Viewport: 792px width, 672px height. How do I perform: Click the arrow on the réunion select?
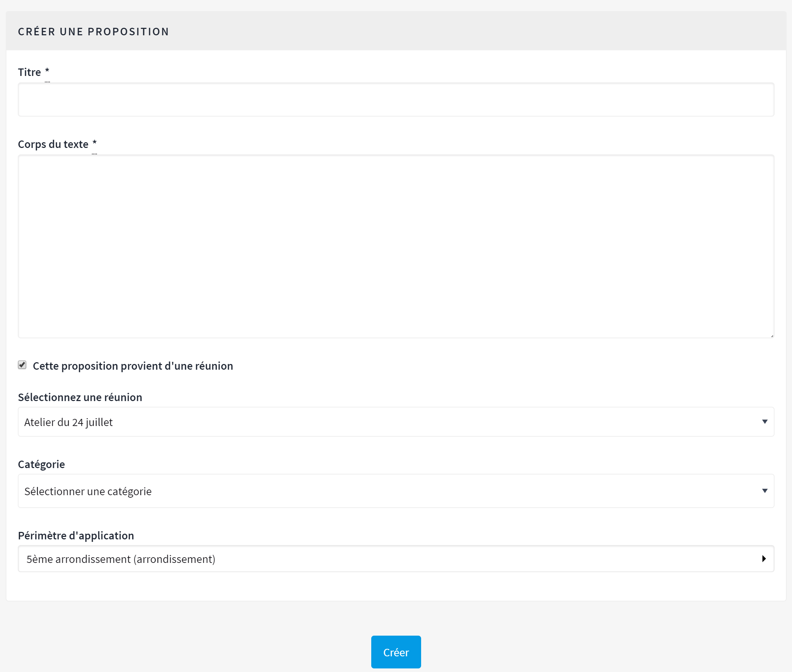click(x=764, y=422)
